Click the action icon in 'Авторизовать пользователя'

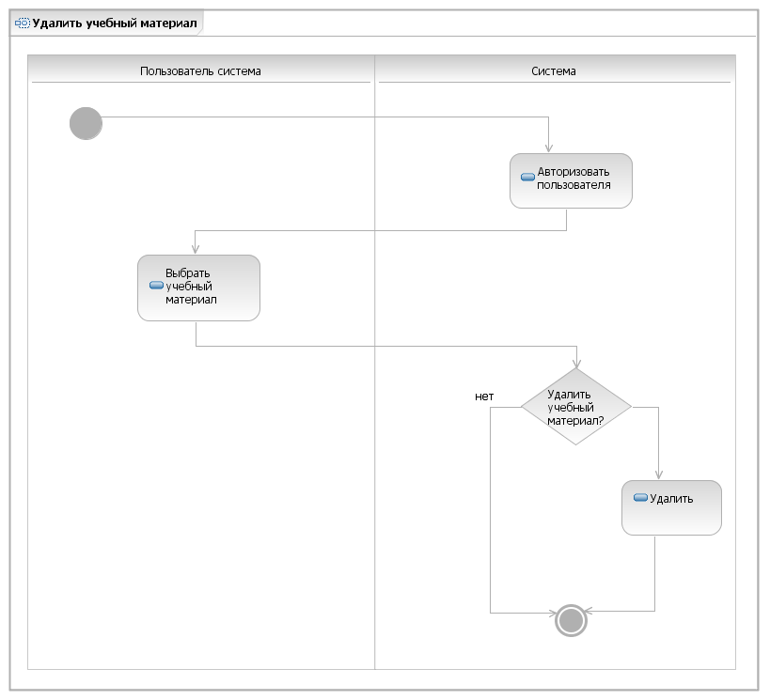[x=527, y=177]
